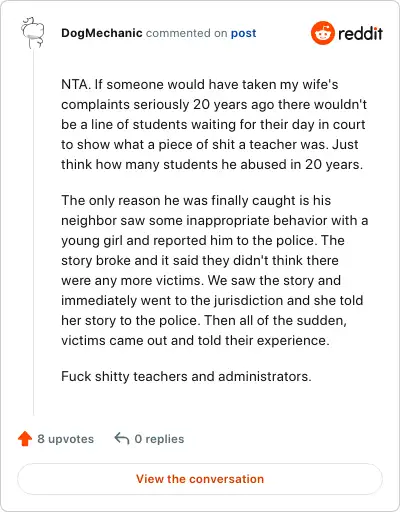Screen dimensions: 400x512
Task: Open the Reddit Snoo logo icon
Action: click(x=322, y=33)
